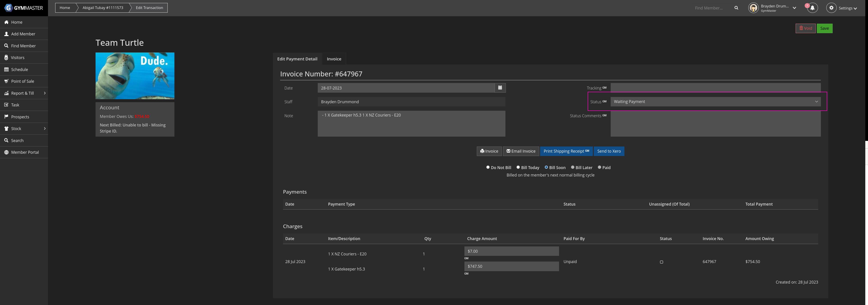Click the search magnifier in Find Member box
Screen dimensions: 868x305
point(736,8)
